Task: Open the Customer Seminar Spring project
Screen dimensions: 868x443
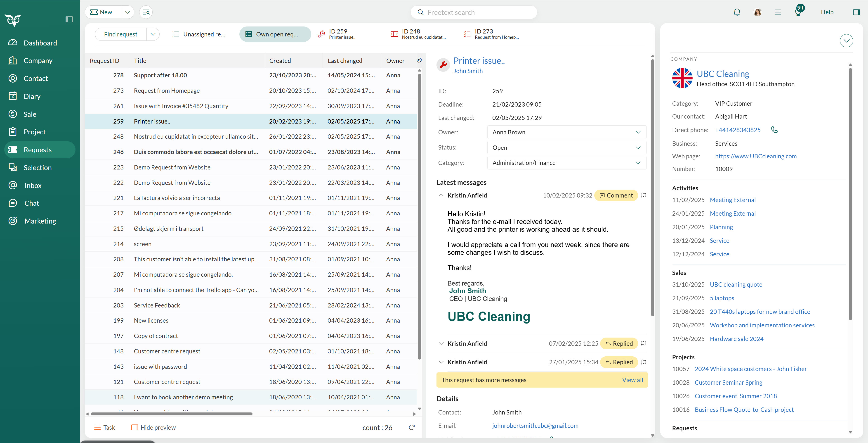Action: [x=728, y=382]
